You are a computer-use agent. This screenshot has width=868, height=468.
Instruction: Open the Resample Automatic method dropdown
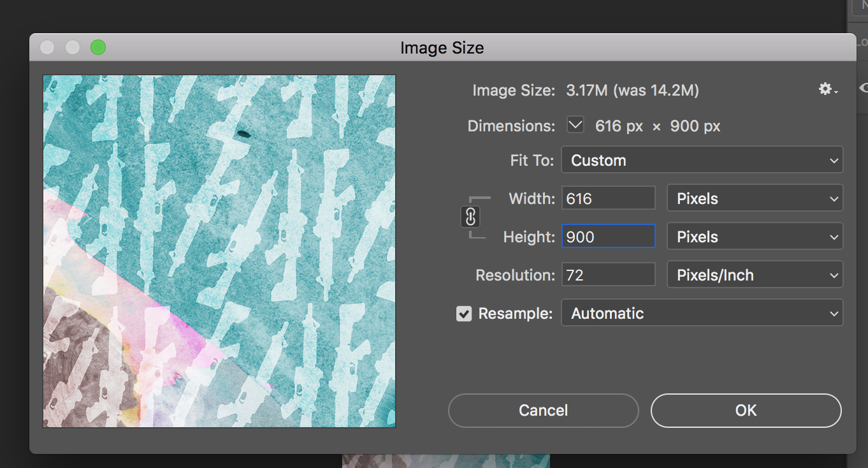pos(702,313)
